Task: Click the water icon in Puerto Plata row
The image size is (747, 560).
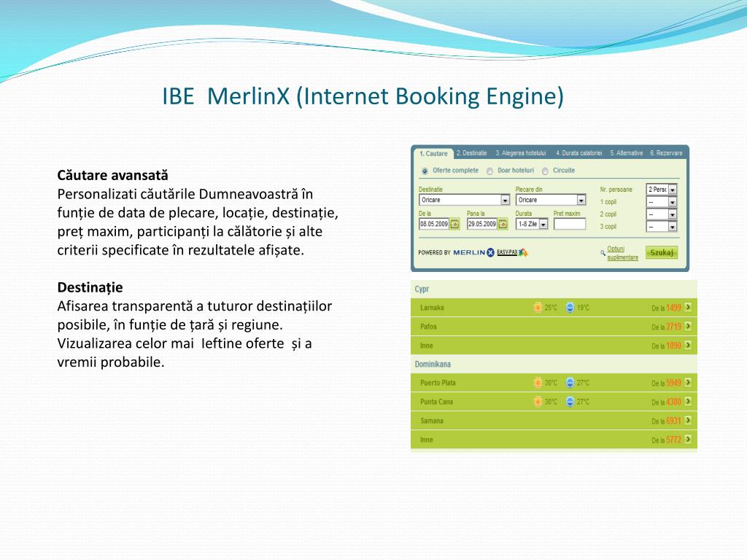Action: click(570, 382)
